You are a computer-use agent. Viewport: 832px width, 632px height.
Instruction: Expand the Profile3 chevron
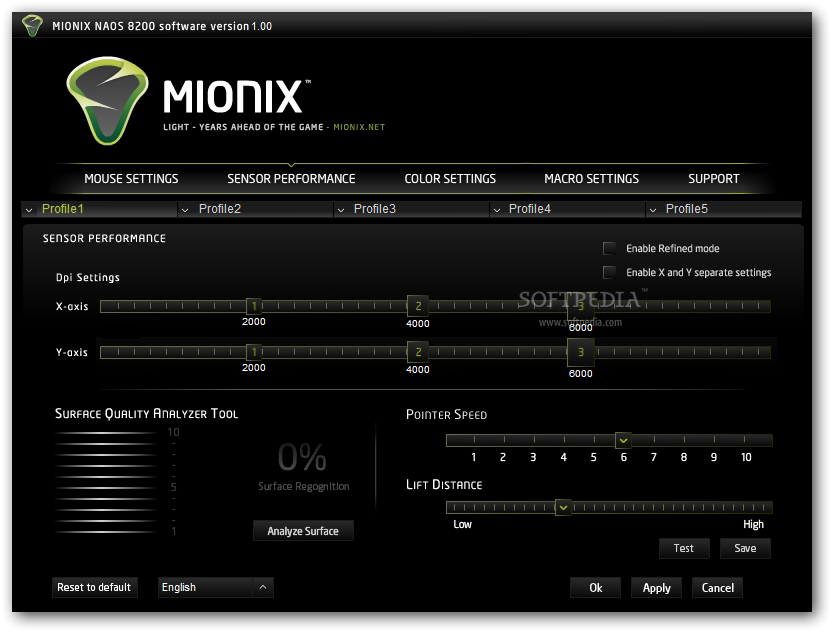[341, 210]
